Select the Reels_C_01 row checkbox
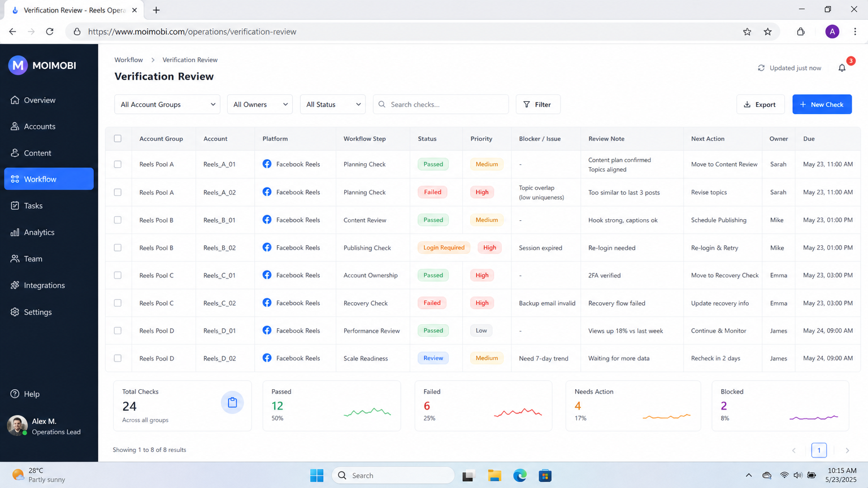Screen dimensions: 868x488 pos(118,275)
